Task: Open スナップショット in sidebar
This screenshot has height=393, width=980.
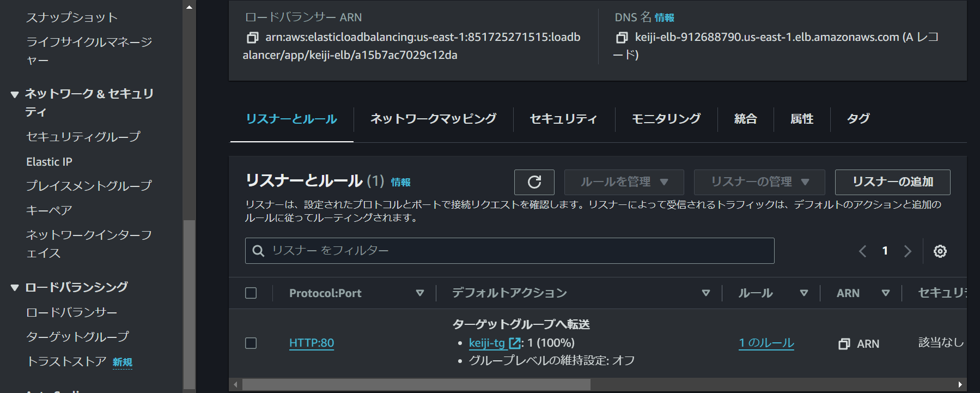Action: pos(72,17)
